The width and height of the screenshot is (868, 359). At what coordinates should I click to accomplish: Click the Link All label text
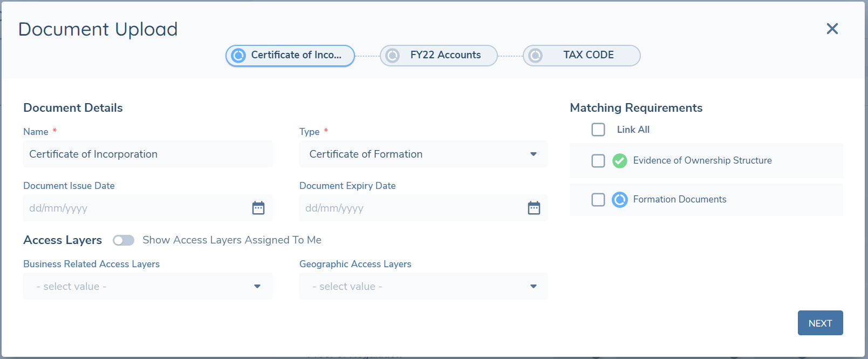(633, 130)
